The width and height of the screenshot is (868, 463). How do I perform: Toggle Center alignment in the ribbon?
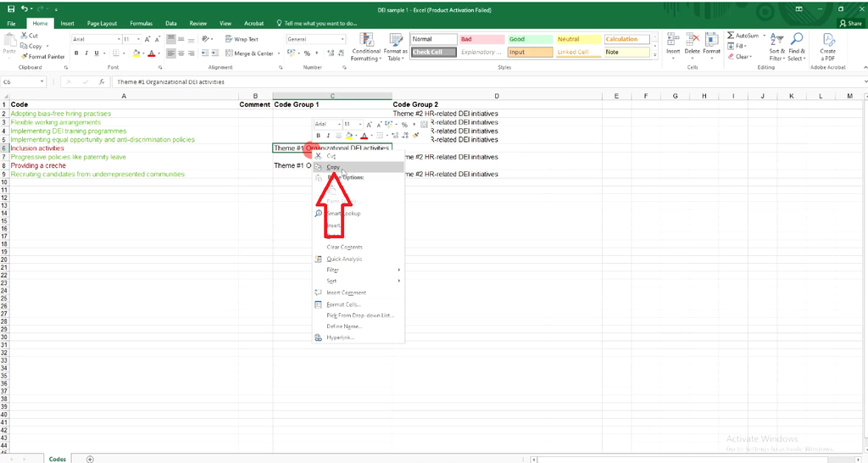(181, 53)
